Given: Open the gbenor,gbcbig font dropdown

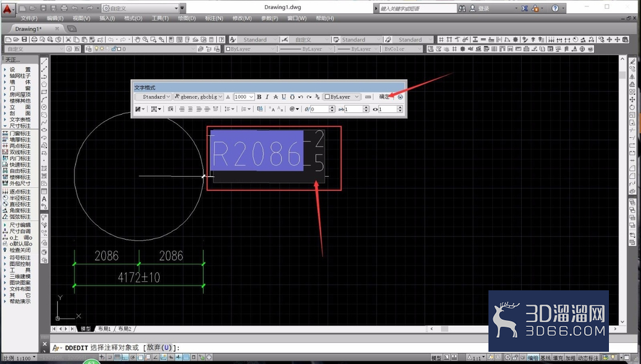Looking at the screenshot, I should 198,97.
